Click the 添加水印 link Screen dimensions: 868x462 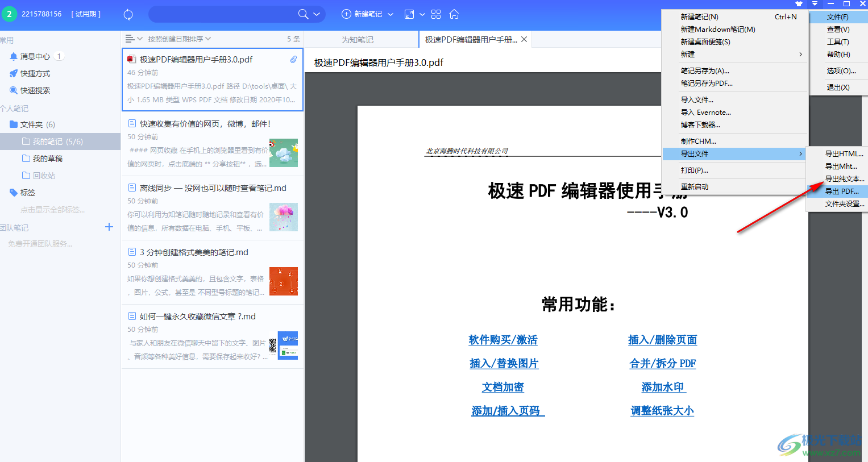[663, 387]
